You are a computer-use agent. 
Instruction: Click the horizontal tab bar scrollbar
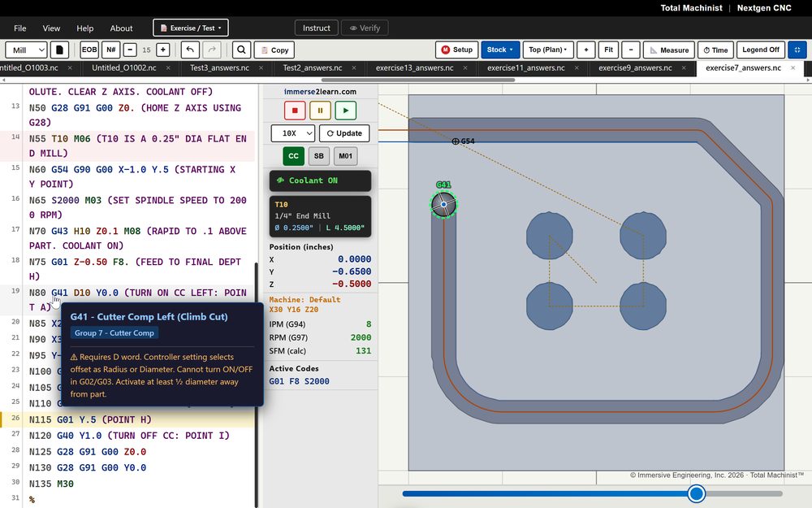[418, 80]
